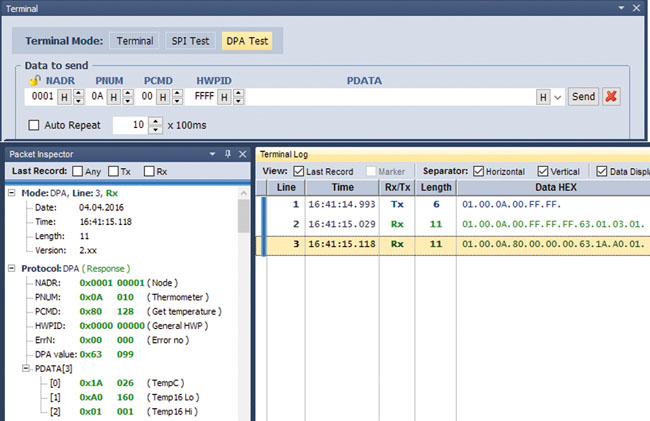Viewport: 650px width, 421px height.
Task: Enable Auto Repeat checkbox
Action: (34, 125)
